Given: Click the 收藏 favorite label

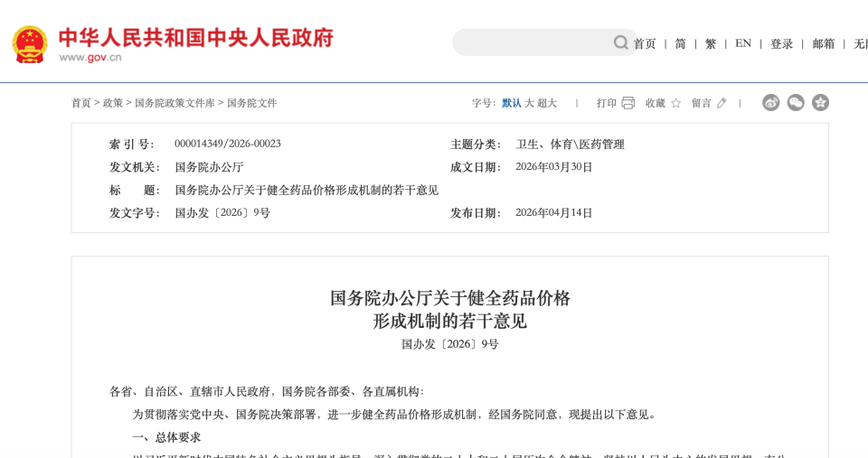Looking at the screenshot, I should 656,103.
